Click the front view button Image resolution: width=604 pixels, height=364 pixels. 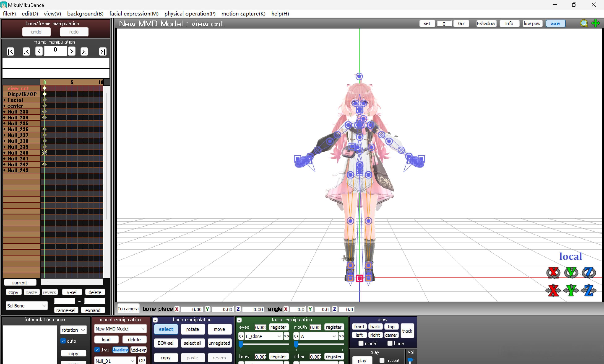[359, 327]
